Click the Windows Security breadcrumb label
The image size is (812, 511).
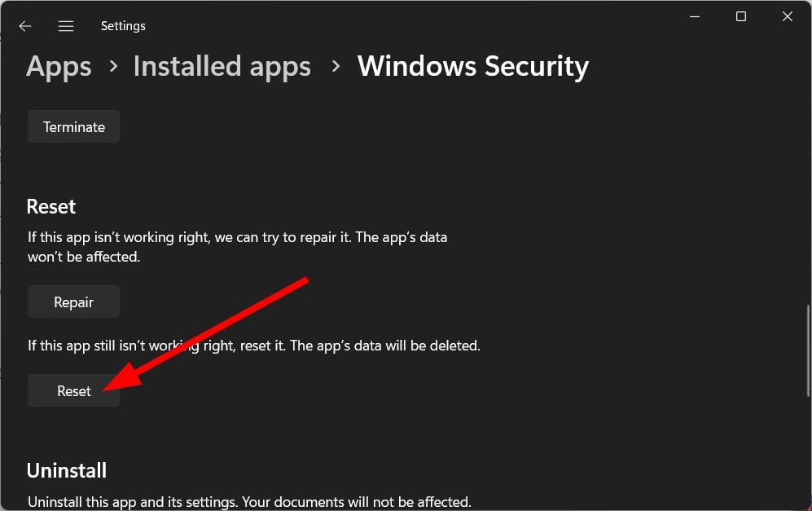click(x=473, y=67)
